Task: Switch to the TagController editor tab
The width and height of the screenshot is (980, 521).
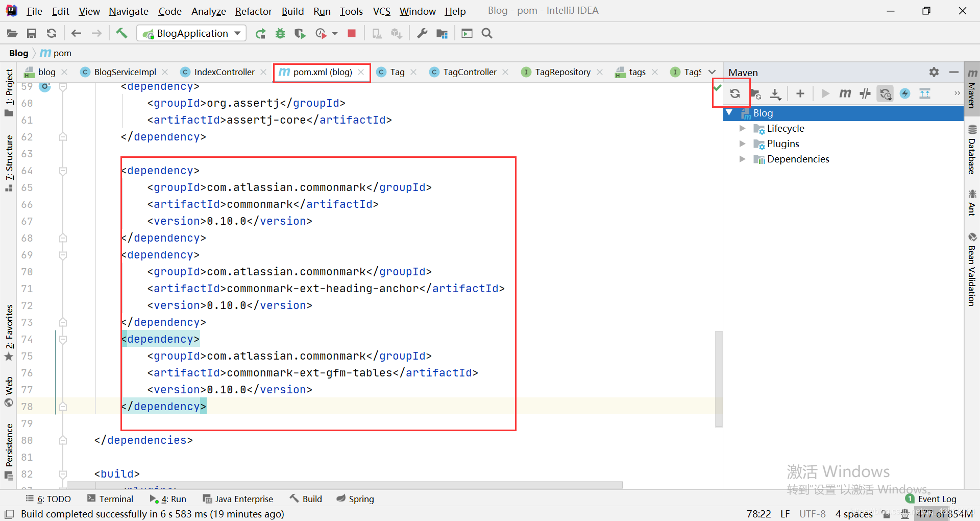Action: point(469,72)
